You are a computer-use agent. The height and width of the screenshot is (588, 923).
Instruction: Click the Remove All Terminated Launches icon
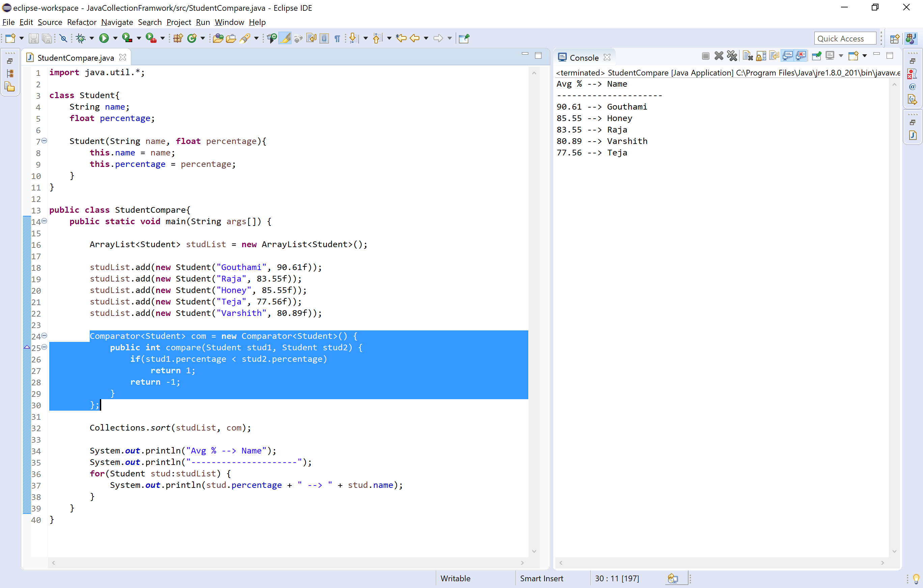[732, 56]
